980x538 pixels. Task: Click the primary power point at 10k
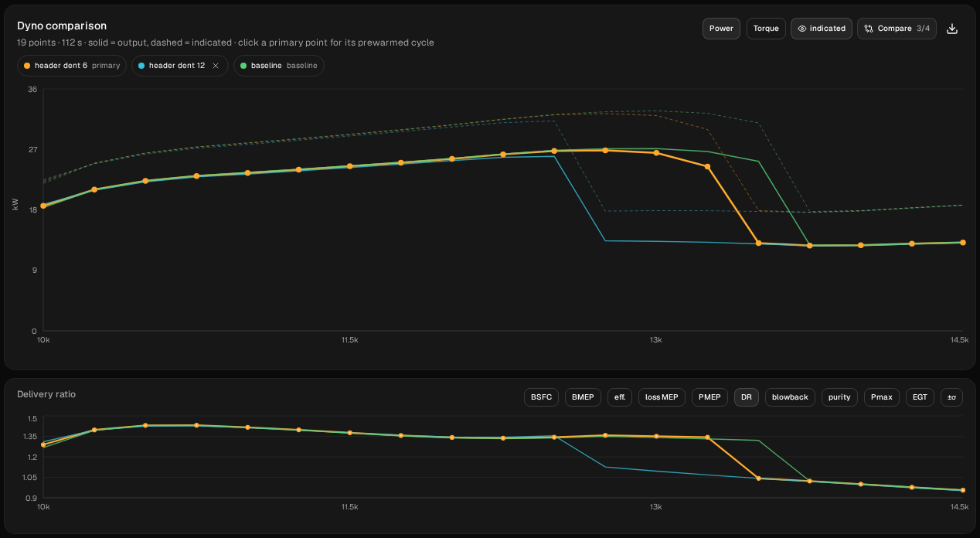click(43, 206)
